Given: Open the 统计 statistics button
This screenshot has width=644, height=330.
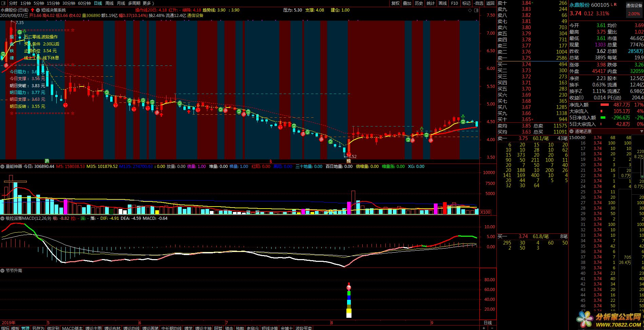Looking at the screenshot, I should [431, 3].
